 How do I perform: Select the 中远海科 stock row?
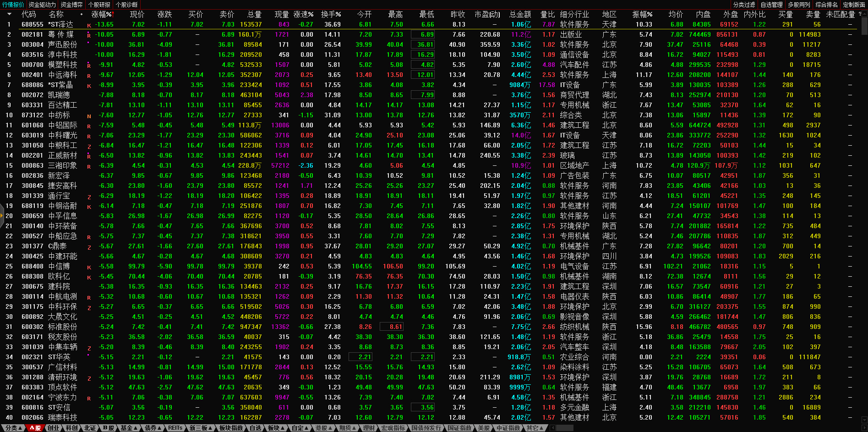click(63, 75)
